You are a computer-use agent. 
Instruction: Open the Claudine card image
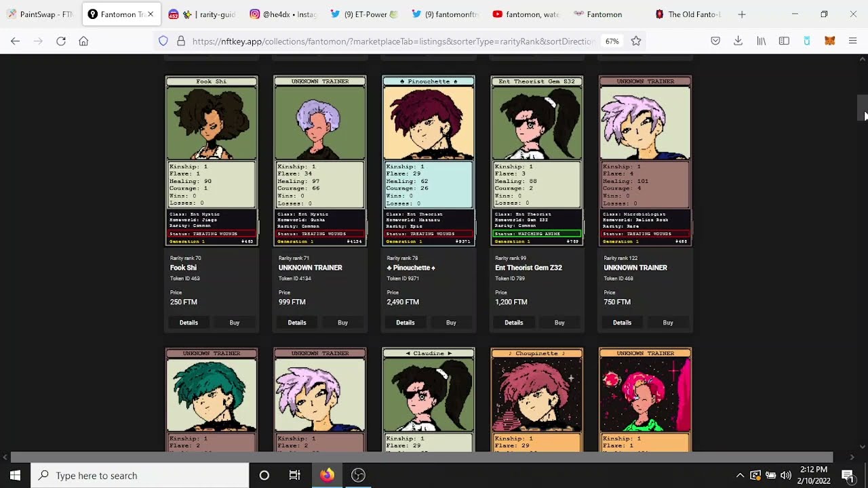pyautogui.click(x=429, y=400)
